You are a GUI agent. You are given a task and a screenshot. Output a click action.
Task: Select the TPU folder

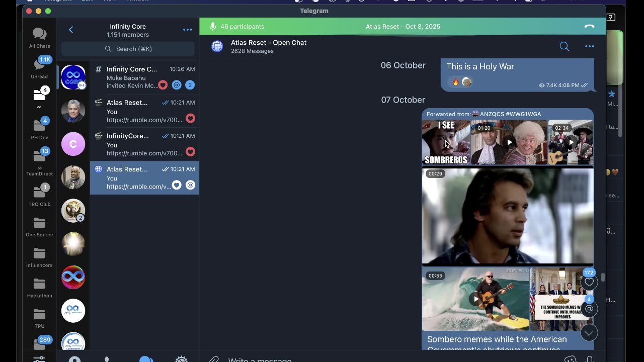pos(39,318)
